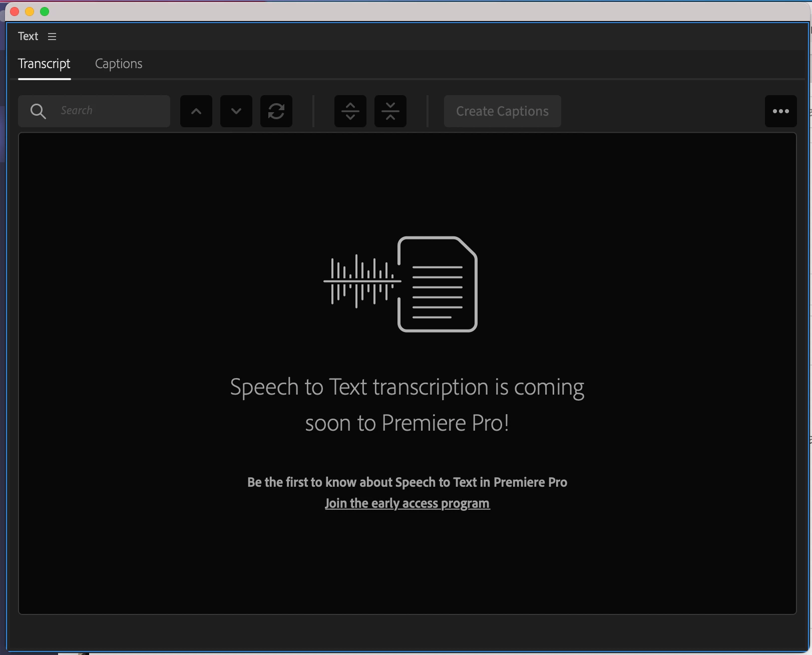
Task: Click the Speech to Text waveform document illustration
Action: point(400,284)
